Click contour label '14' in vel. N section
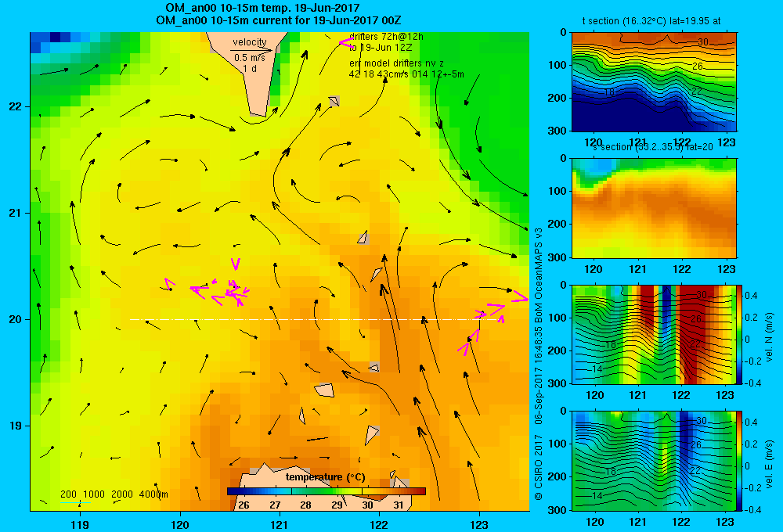 coord(597,368)
